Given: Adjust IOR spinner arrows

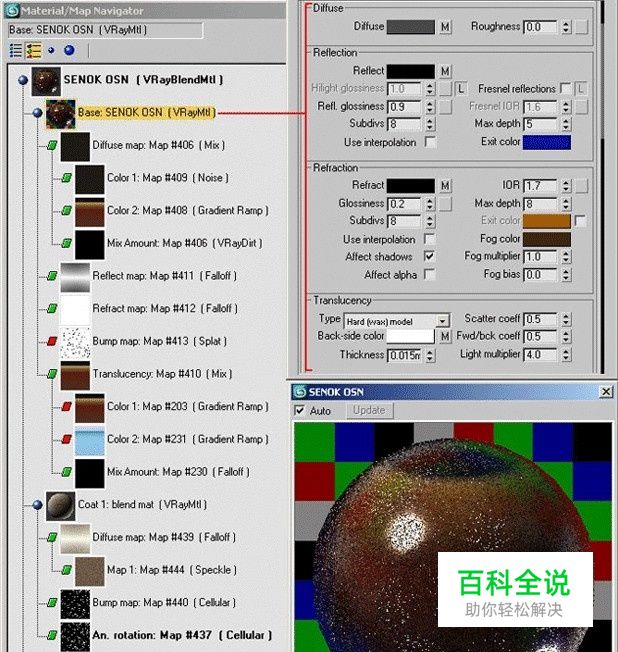Looking at the screenshot, I should tap(566, 185).
